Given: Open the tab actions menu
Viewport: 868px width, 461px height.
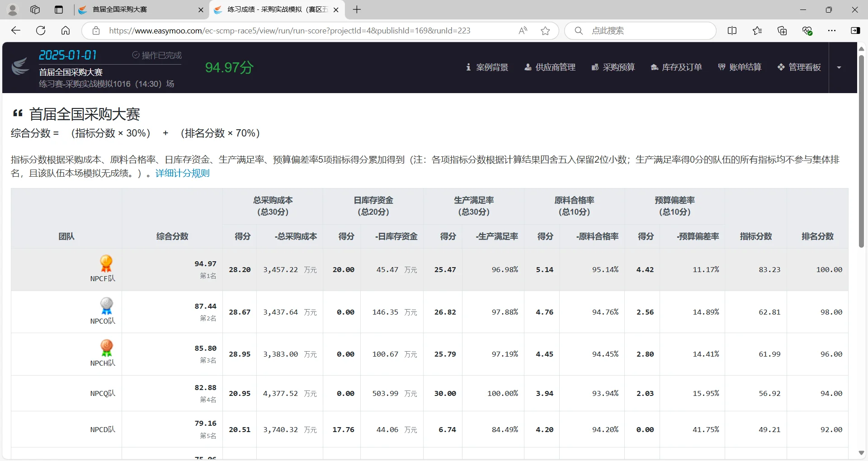Looking at the screenshot, I should tap(59, 9).
